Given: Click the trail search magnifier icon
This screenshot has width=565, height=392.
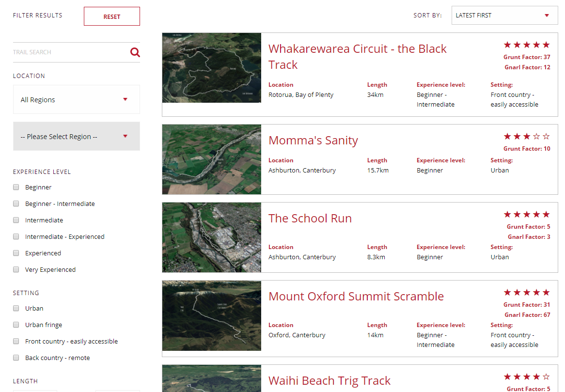Looking at the screenshot, I should (x=135, y=51).
